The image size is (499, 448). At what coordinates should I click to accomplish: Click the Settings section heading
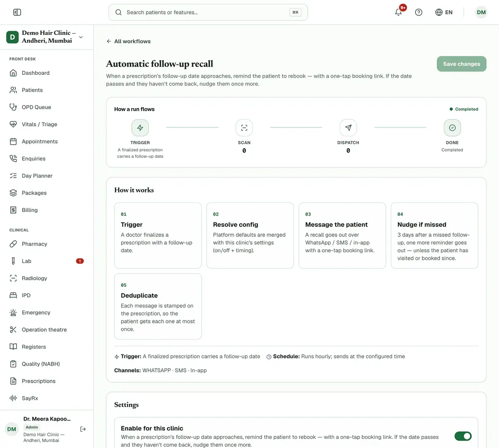(x=126, y=405)
